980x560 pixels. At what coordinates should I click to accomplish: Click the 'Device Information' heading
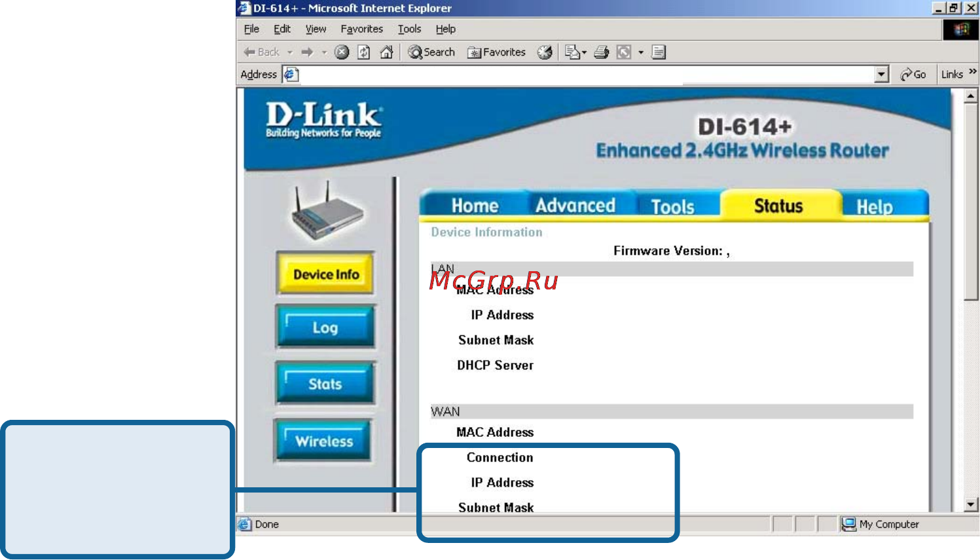(x=486, y=232)
